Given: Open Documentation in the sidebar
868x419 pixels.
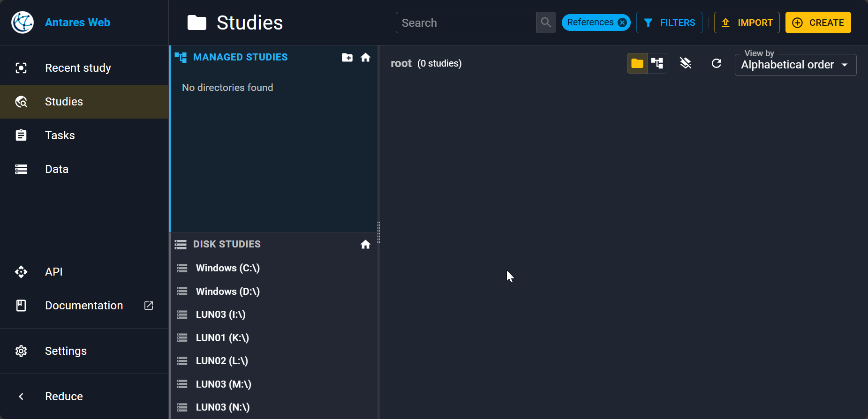Looking at the screenshot, I should 84,306.
